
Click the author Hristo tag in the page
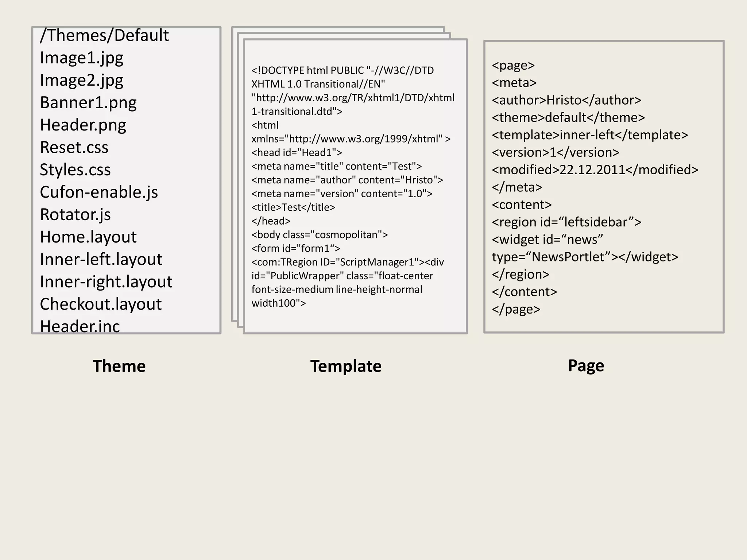[x=566, y=100]
